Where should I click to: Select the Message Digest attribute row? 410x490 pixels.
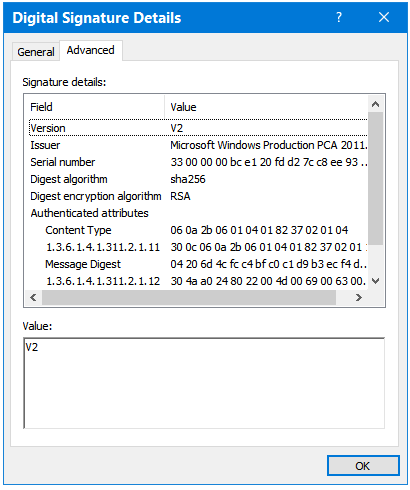199,264
